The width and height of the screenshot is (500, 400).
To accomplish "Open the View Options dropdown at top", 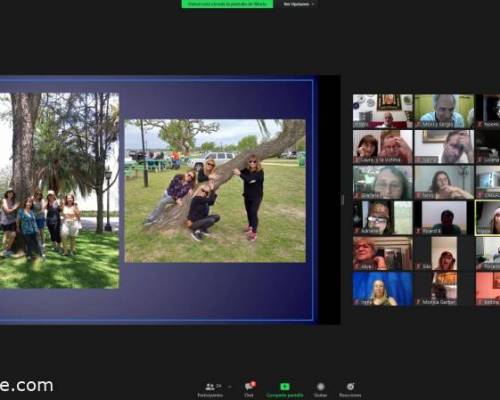I will tap(299, 4).
